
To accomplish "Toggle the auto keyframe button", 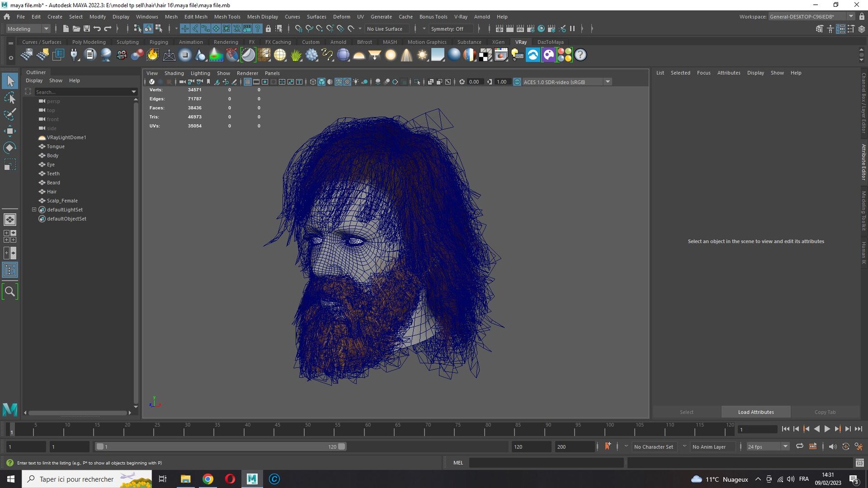I will 608,446.
